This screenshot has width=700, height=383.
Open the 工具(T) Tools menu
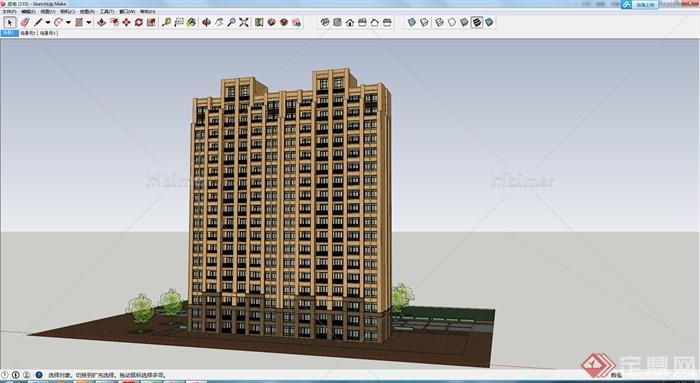coord(107,12)
